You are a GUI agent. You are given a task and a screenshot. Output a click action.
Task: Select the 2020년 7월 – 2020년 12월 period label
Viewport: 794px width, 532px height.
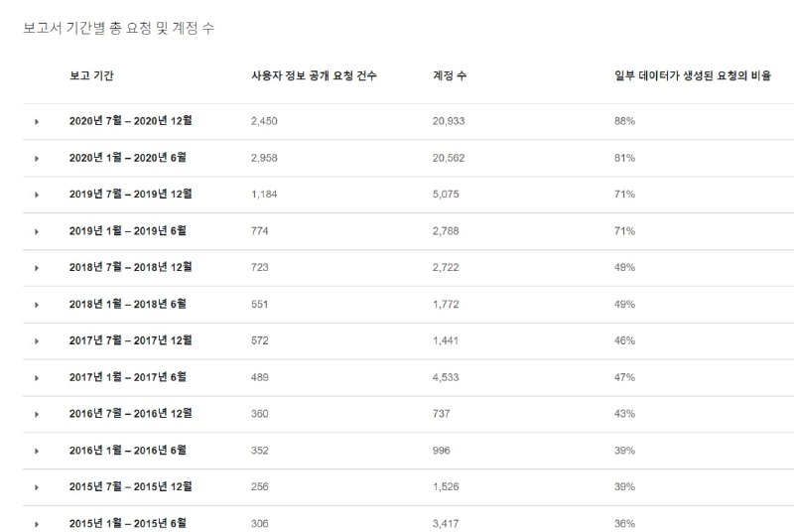tap(131, 120)
